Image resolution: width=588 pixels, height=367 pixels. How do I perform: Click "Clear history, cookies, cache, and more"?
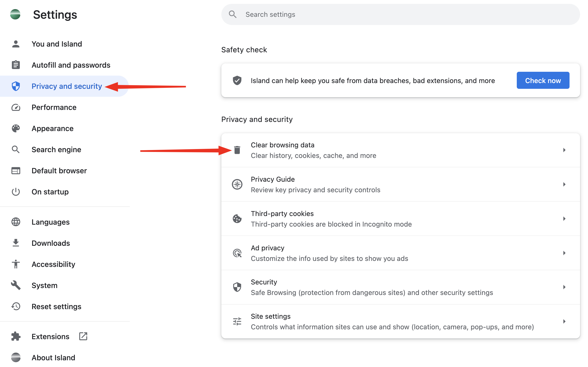click(x=313, y=156)
